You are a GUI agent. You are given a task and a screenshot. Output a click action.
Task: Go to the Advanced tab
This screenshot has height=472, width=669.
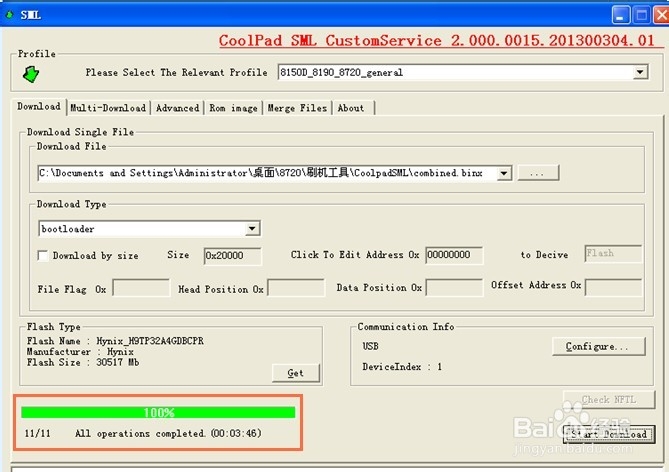177,108
